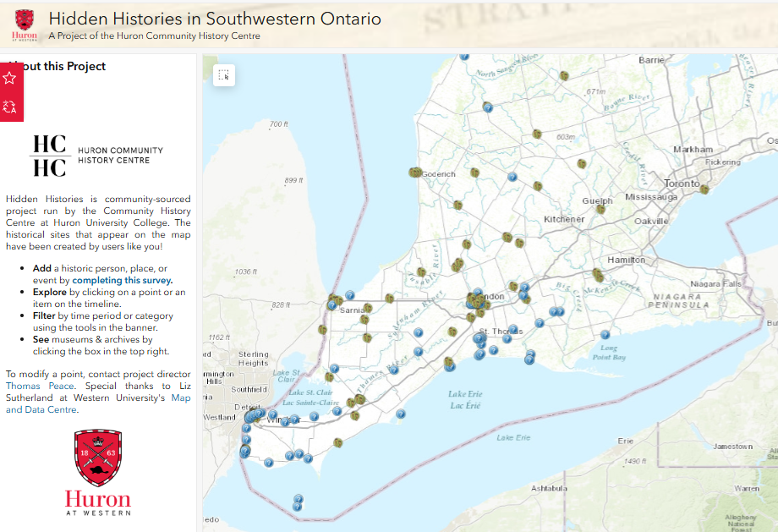
Task: Select the olive marker next to Guelph
Action: coord(600,208)
